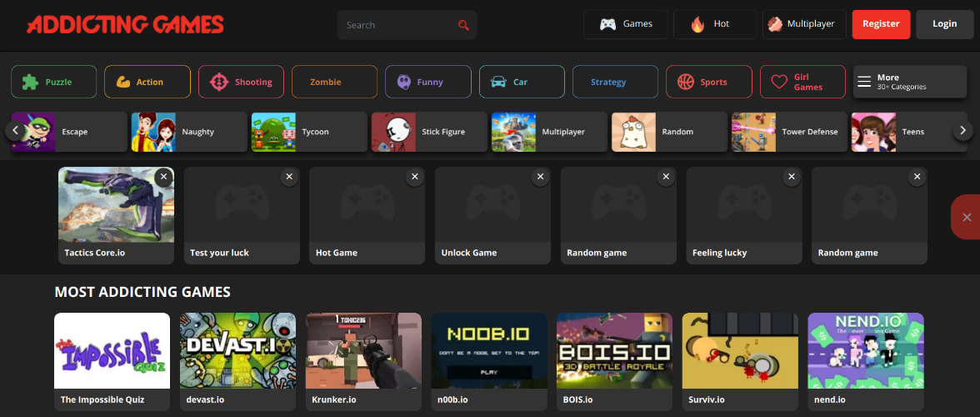Click the purple Funny face icon

click(404, 82)
